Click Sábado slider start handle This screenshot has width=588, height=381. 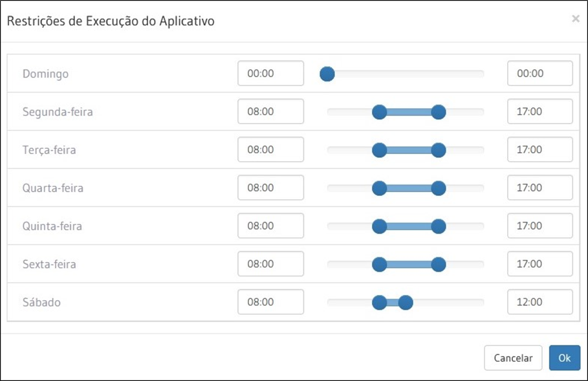(x=380, y=302)
